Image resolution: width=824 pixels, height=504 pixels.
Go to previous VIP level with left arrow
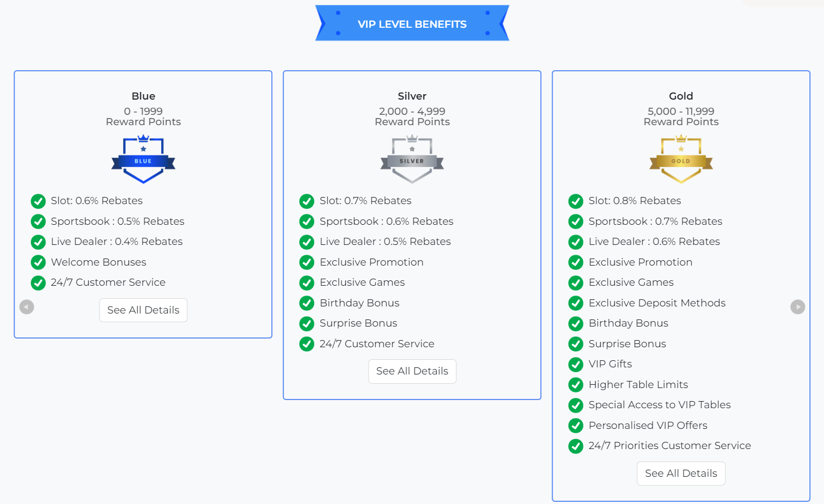[27, 307]
